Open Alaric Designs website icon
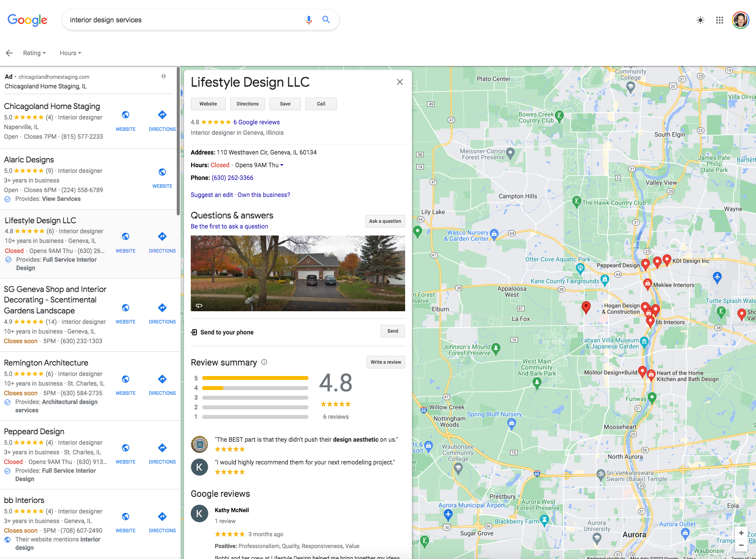The width and height of the screenshot is (756, 559). 162,172
